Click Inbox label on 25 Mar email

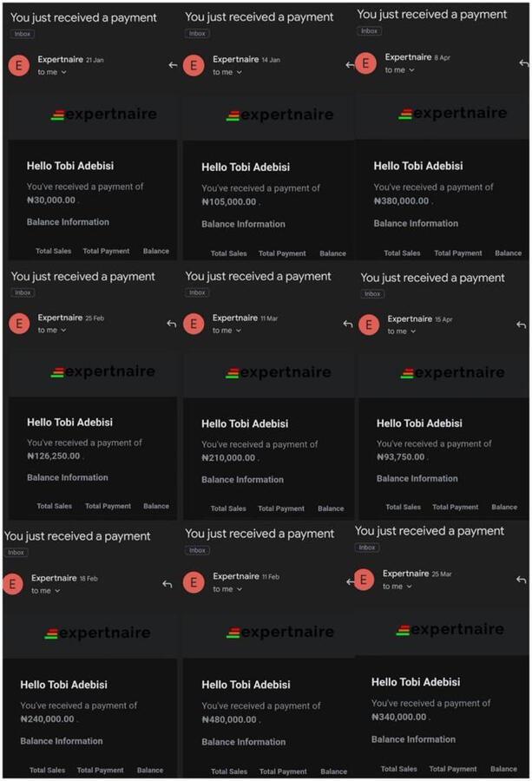tap(367, 548)
